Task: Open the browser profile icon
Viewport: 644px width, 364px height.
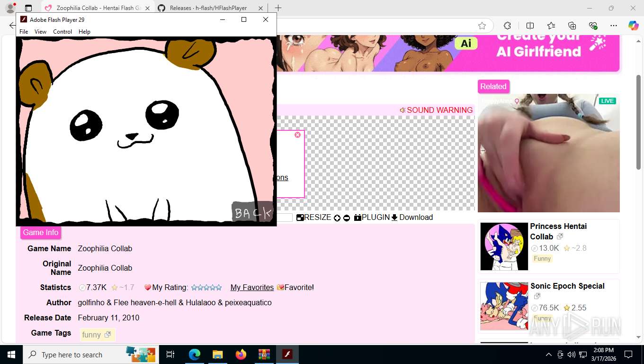Action: pos(10,8)
